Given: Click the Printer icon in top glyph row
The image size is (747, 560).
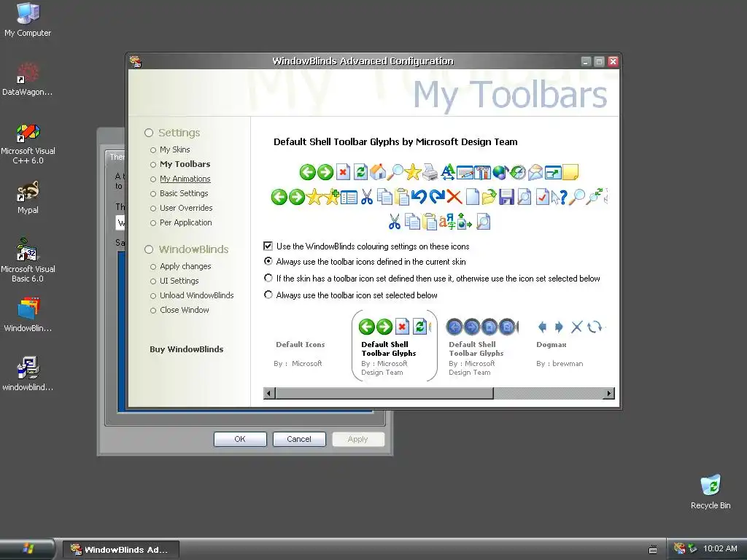Looking at the screenshot, I should [x=430, y=172].
